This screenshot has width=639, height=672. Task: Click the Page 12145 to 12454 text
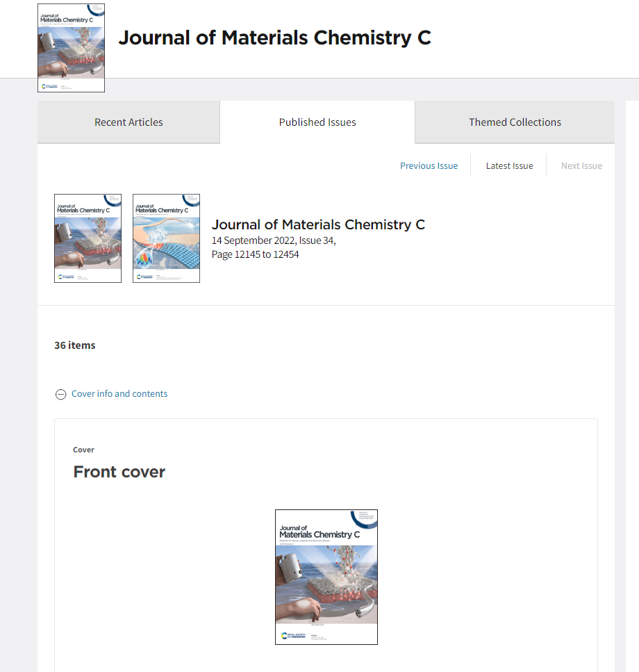tap(255, 254)
